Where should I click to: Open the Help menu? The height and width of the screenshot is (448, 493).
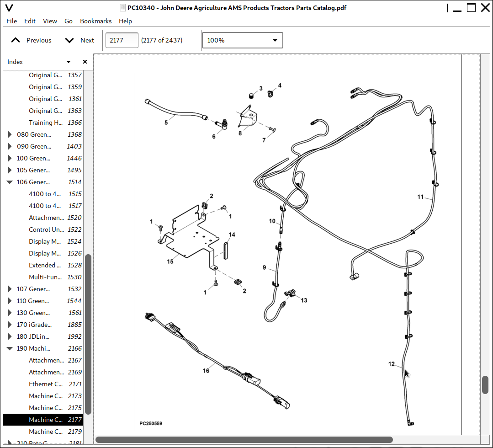[x=125, y=21]
